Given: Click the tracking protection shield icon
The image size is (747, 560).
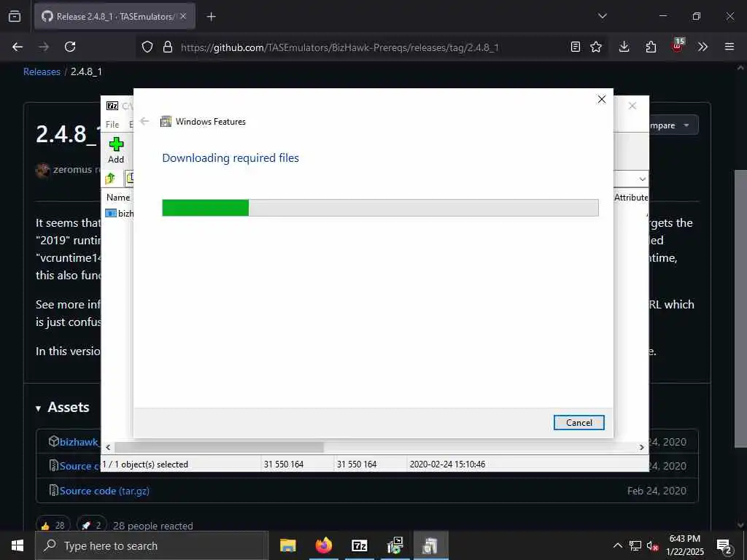Looking at the screenshot, I should [147, 47].
